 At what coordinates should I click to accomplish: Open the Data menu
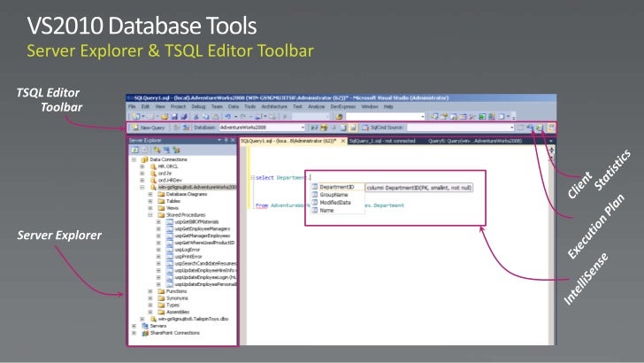(x=234, y=106)
